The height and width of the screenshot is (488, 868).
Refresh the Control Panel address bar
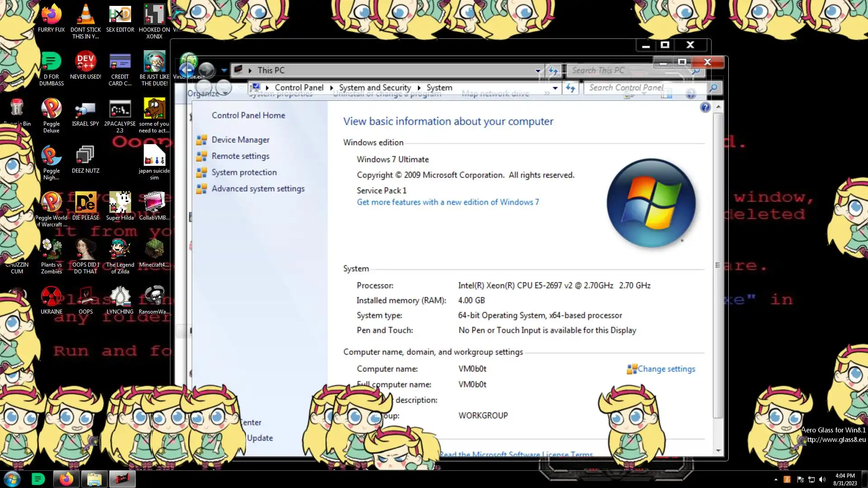click(x=571, y=88)
